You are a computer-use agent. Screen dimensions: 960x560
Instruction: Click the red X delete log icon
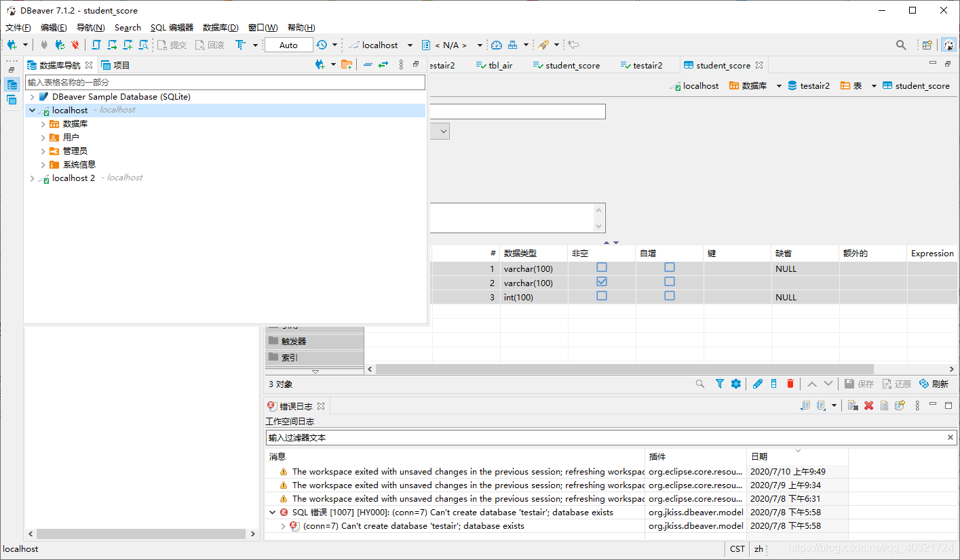[868, 405]
